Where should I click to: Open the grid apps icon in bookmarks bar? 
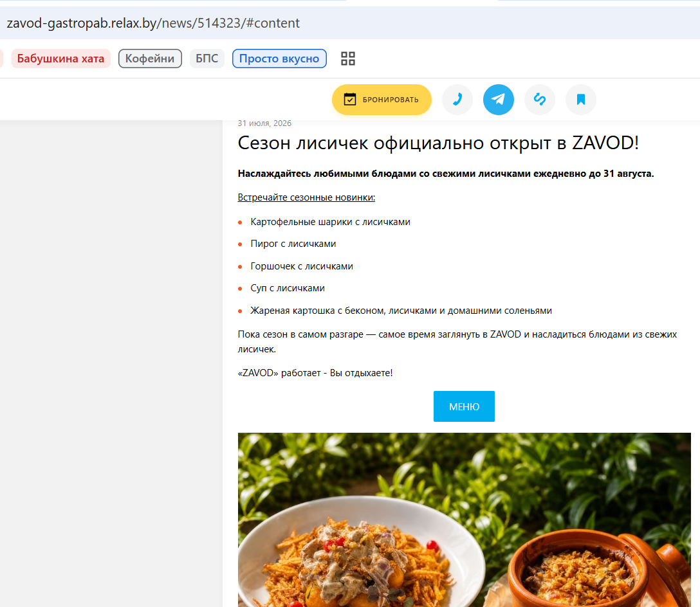(348, 59)
